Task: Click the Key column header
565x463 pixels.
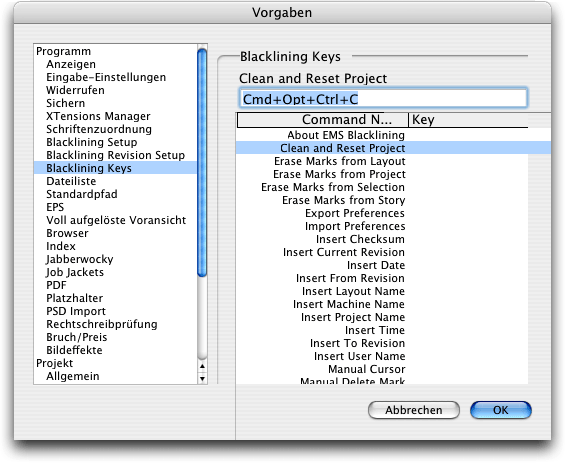Action: coord(468,120)
